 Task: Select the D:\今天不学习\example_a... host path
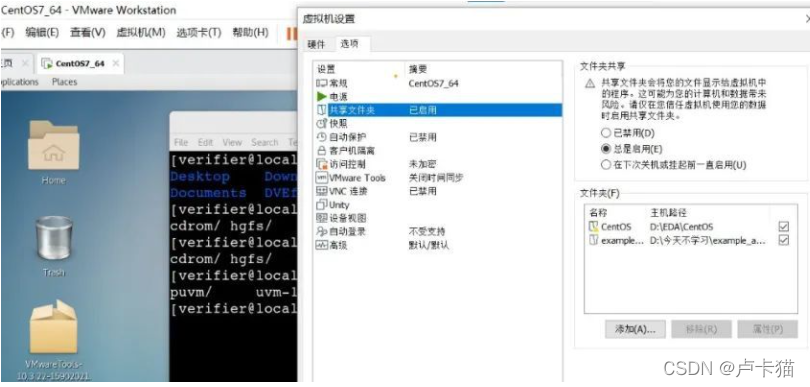coord(708,240)
